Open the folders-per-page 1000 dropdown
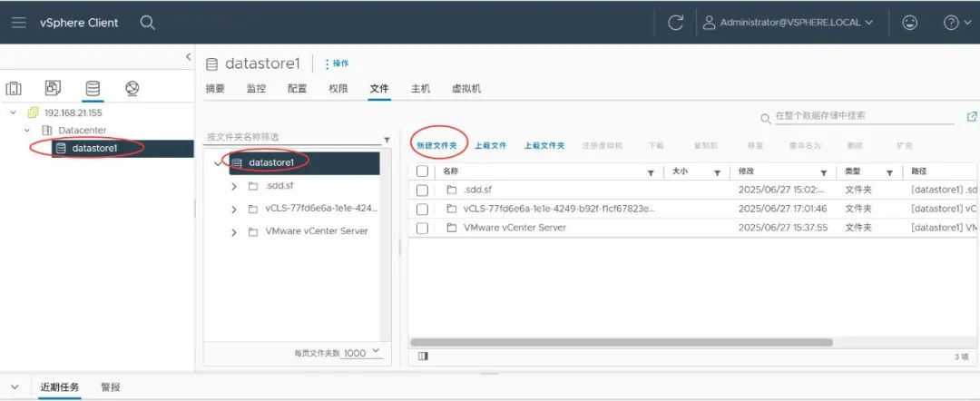 [362, 353]
